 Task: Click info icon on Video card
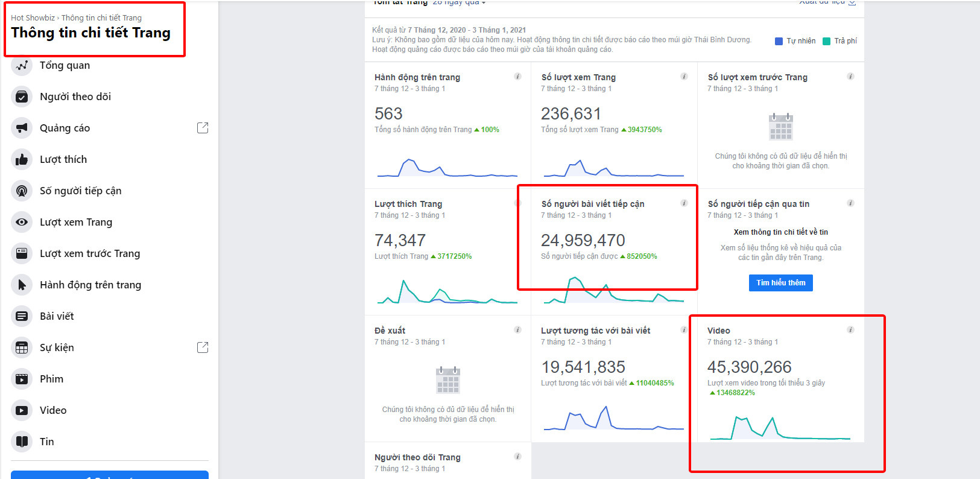850,330
